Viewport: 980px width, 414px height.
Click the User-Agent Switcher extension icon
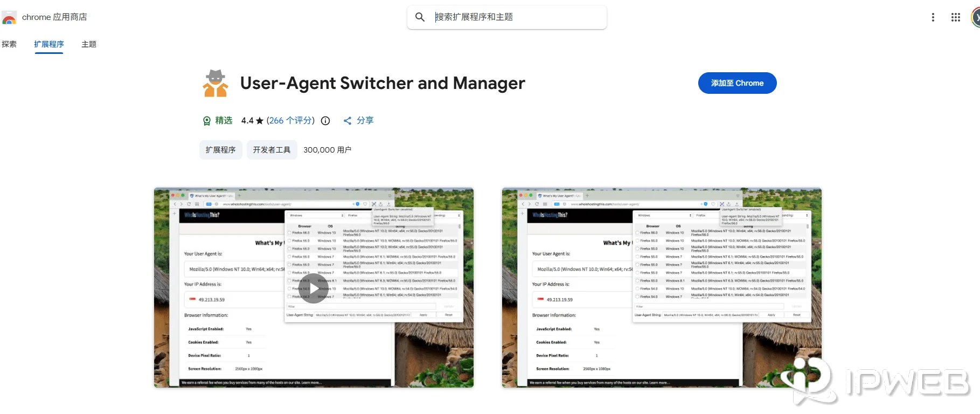(216, 83)
